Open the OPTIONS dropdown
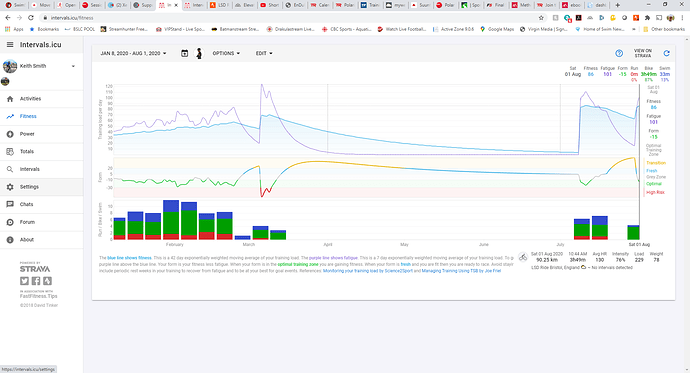690x373 pixels. click(x=226, y=53)
